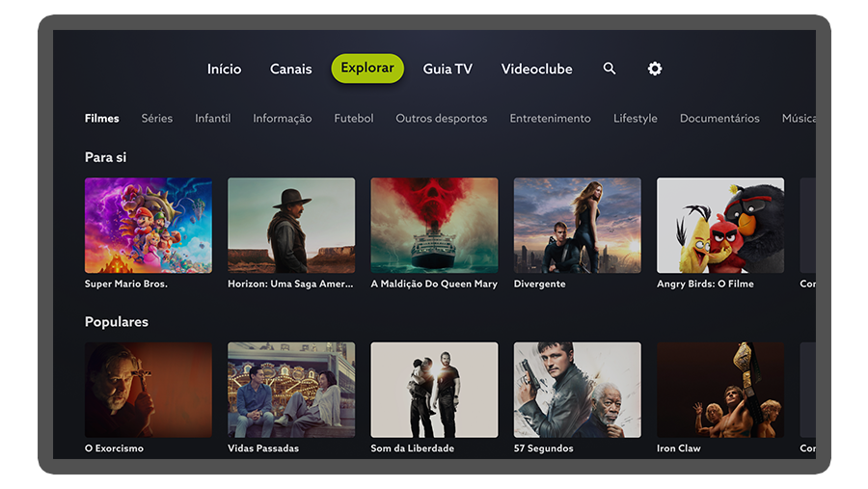
Task: Open the search magnifier icon
Action: point(609,68)
